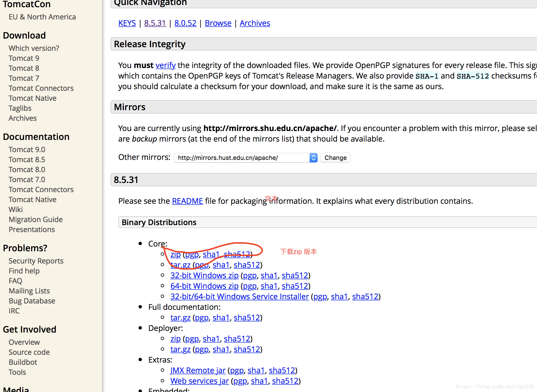This screenshot has width=537, height=392.
Task: Open the FAQ sidebar link
Action: tap(15, 281)
